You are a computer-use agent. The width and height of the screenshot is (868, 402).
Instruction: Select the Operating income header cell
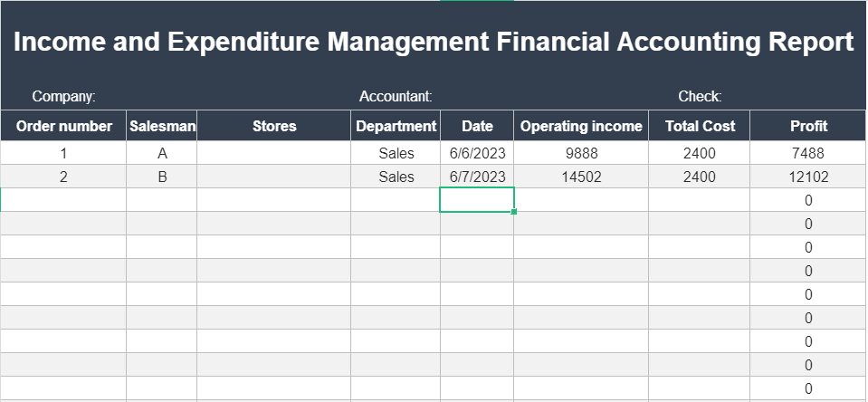(x=581, y=126)
